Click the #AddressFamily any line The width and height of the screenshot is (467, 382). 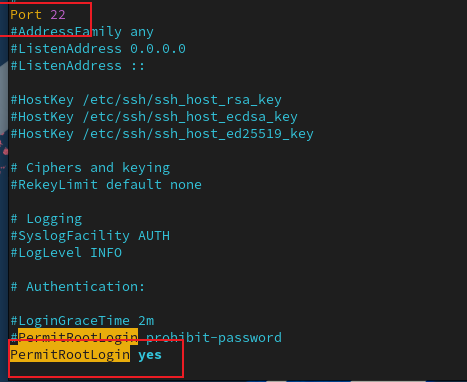[82, 32]
